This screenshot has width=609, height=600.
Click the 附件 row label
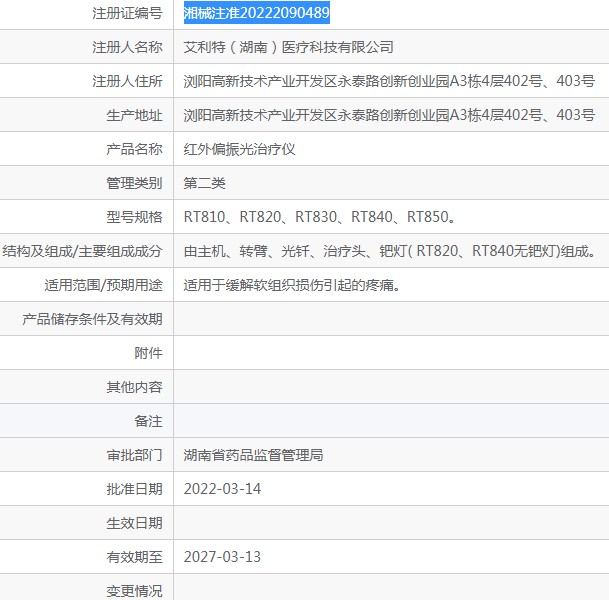point(148,353)
